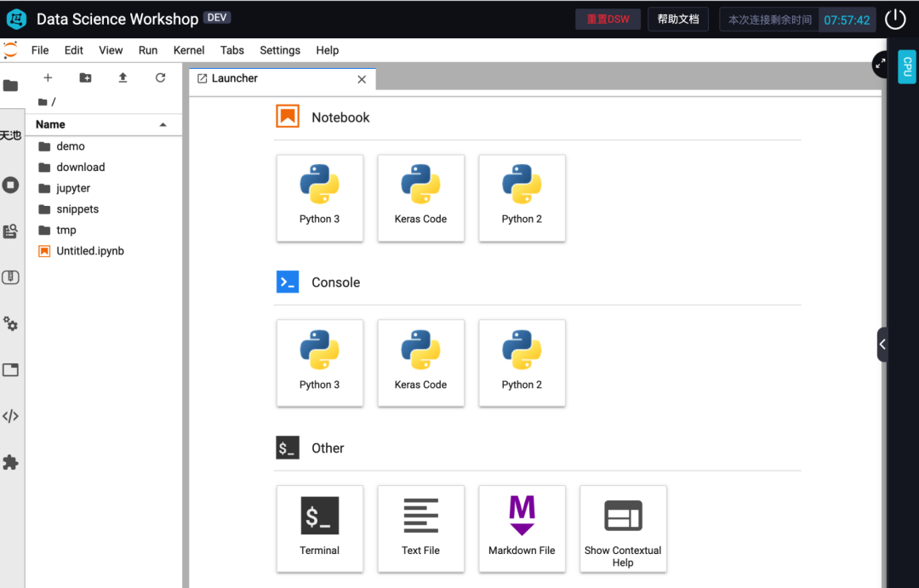The width and height of the screenshot is (919, 588).
Task: Upload files with the upload icon
Action: coord(123,77)
